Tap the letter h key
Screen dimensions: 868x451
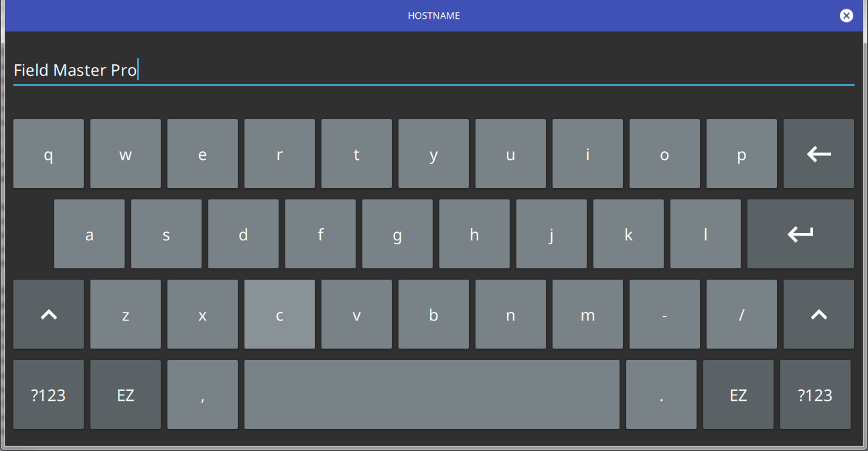474,234
